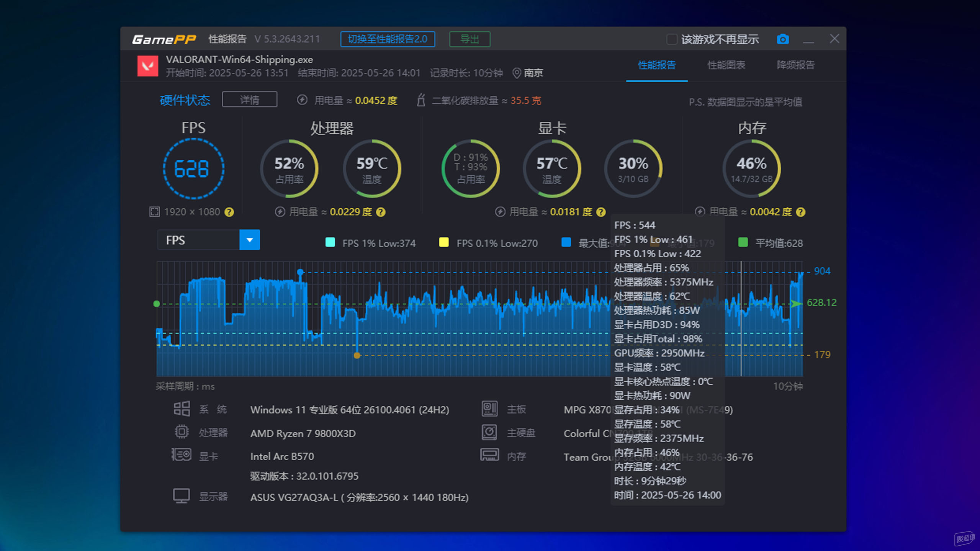The width and height of the screenshot is (980, 551).
Task: Click the VALORANT game logo icon
Action: (148, 66)
